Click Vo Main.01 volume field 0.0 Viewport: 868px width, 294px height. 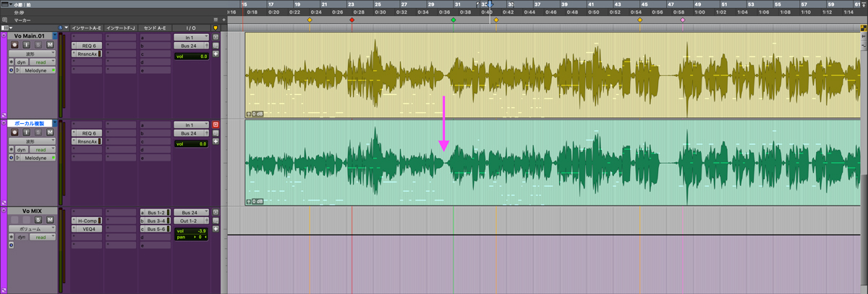pos(191,56)
